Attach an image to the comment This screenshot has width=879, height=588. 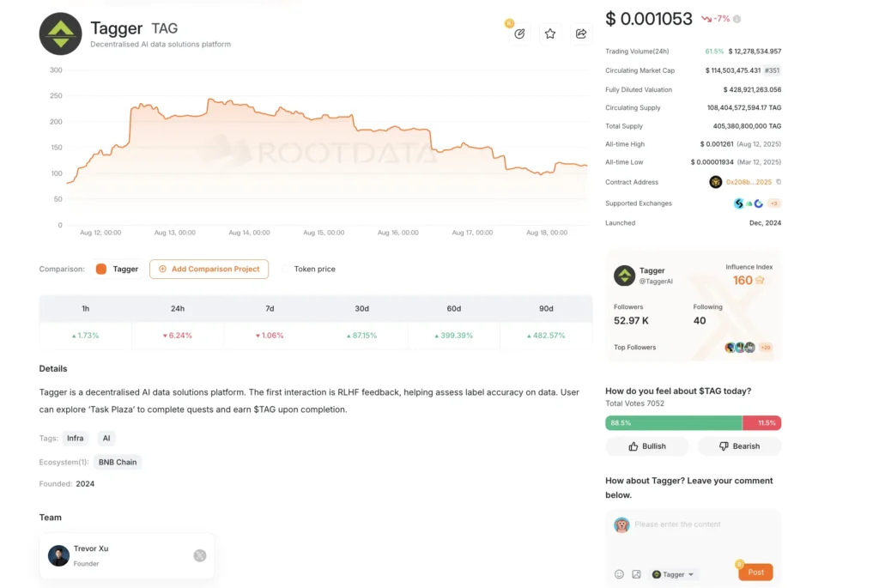pos(636,574)
